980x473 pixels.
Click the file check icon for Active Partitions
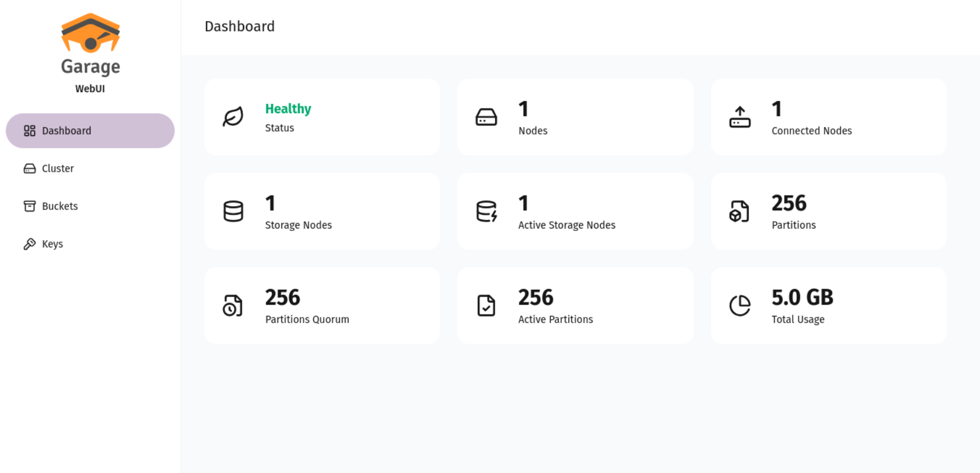pos(486,305)
